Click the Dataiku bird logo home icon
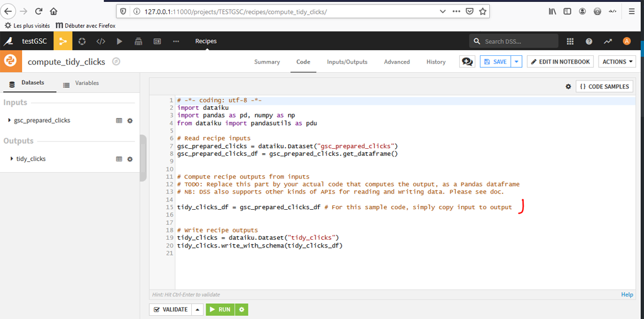Screen dimensions: 644x319 click(8, 41)
